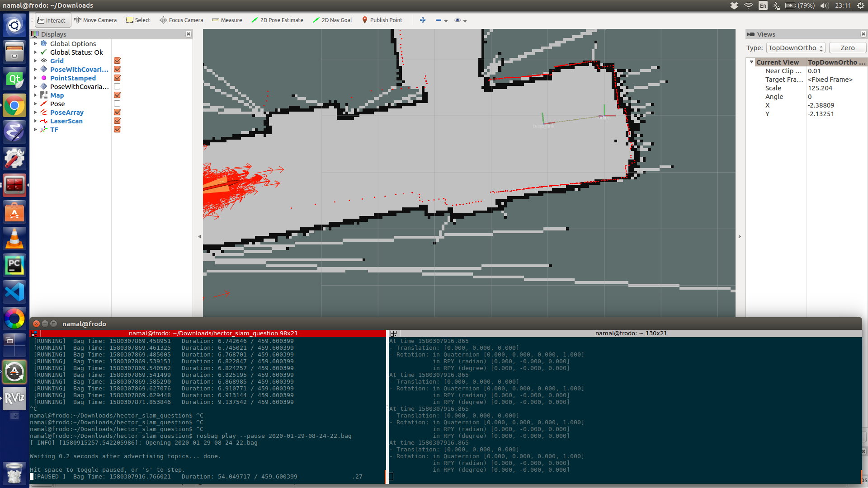Toggle the Map display checkbox
This screenshot has height=488, width=868.
click(117, 95)
